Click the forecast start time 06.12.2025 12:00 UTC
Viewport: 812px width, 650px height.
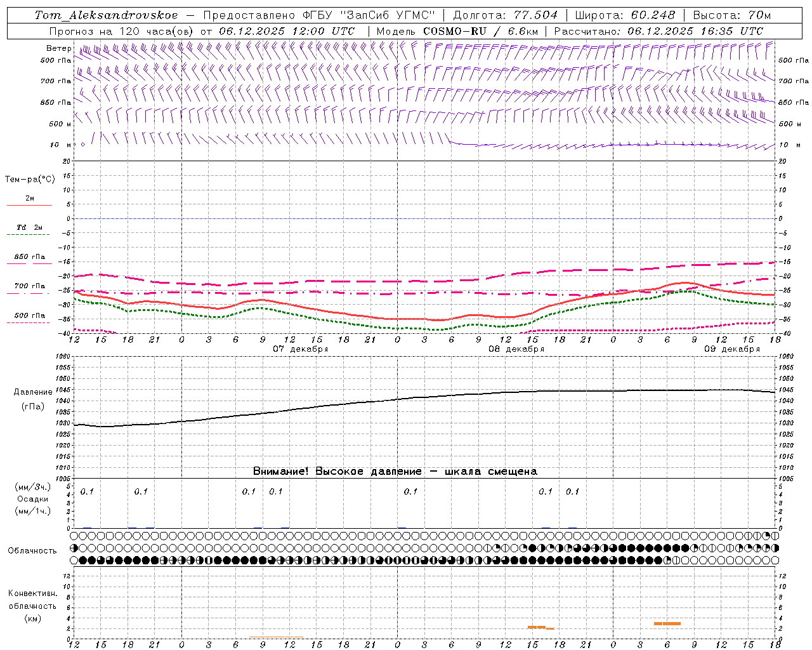pyautogui.click(x=287, y=31)
